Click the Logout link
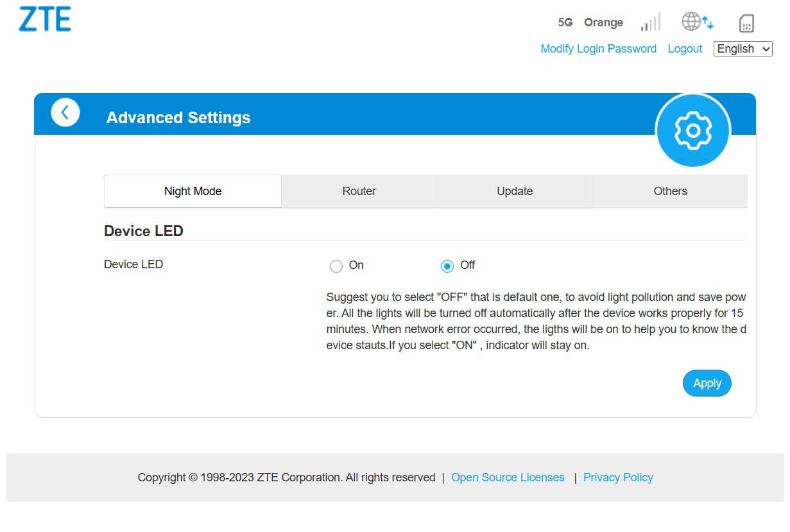Screen dimensions: 790x532 (x=685, y=49)
